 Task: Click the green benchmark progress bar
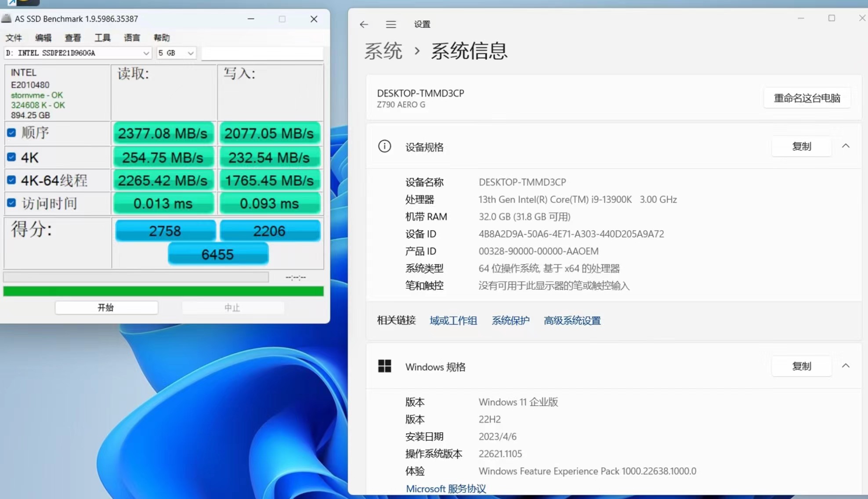pyautogui.click(x=163, y=291)
